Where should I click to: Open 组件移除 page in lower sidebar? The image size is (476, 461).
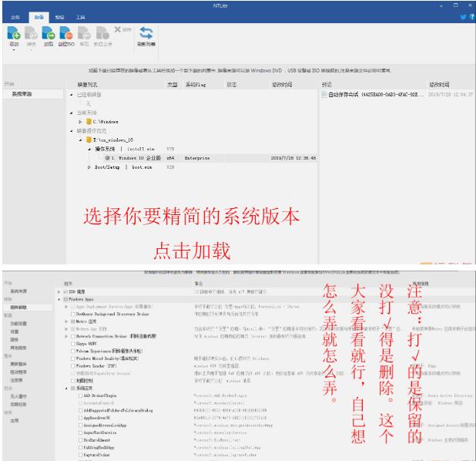pos(18,308)
